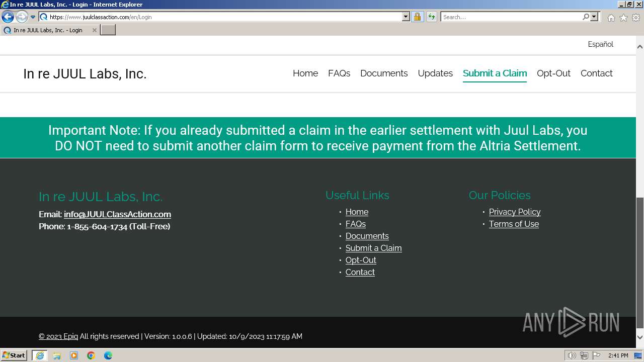Click the 2:41 PM clock
This screenshot has width=644, height=362.
618,355
